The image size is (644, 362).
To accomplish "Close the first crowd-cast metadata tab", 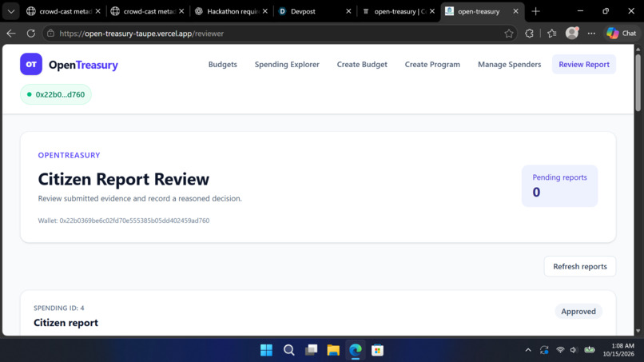I will pyautogui.click(x=97, y=11).
